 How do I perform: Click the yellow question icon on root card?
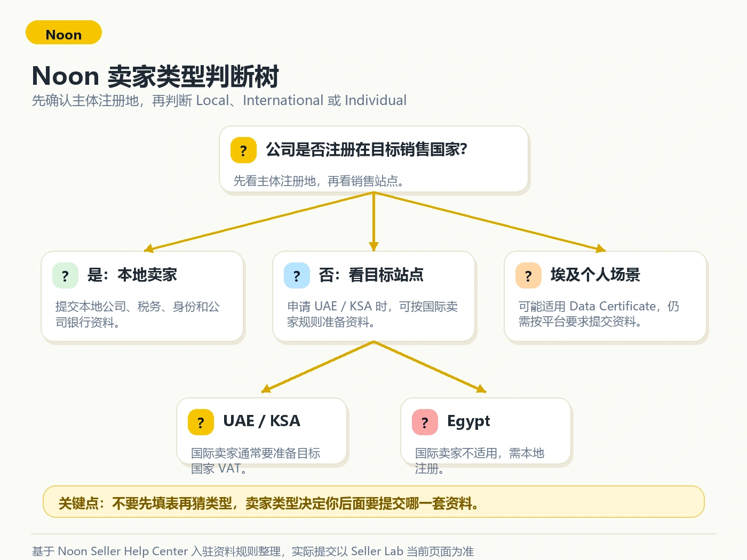tap(243, 150)
